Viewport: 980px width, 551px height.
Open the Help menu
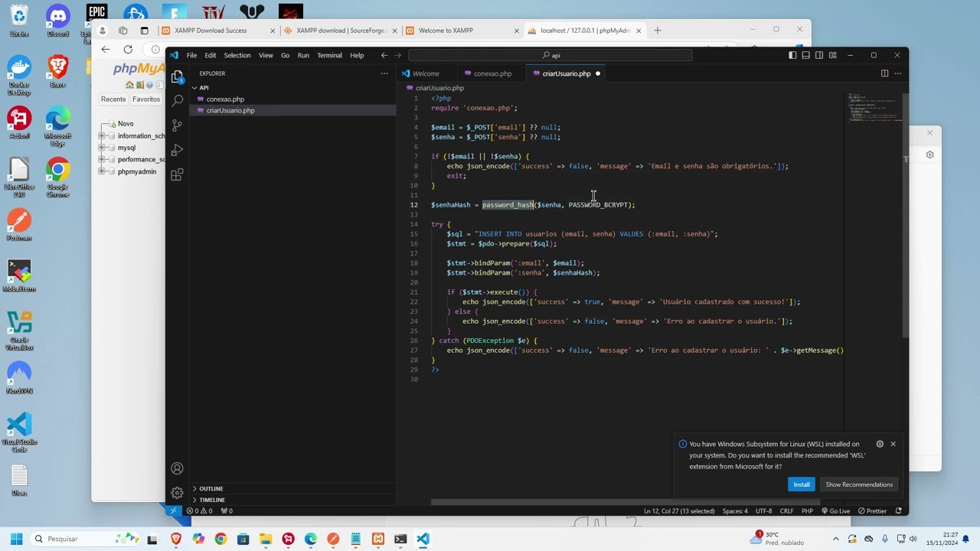[x=357, y=55]
